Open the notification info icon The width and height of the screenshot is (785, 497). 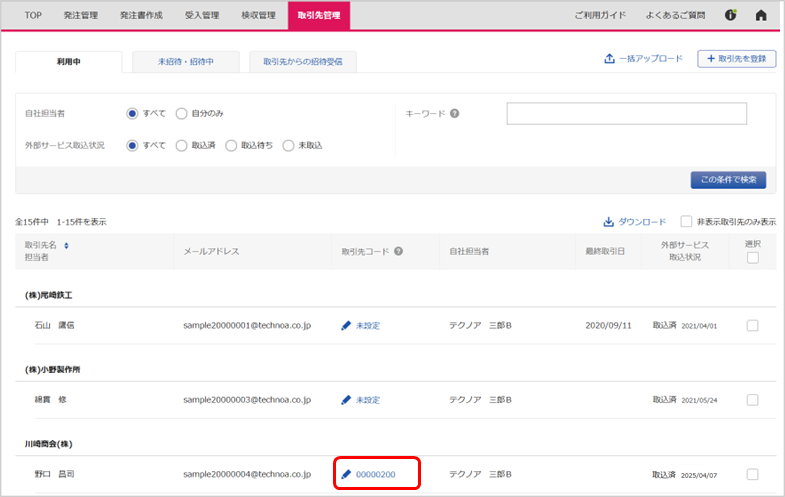(x=731, y=15)
